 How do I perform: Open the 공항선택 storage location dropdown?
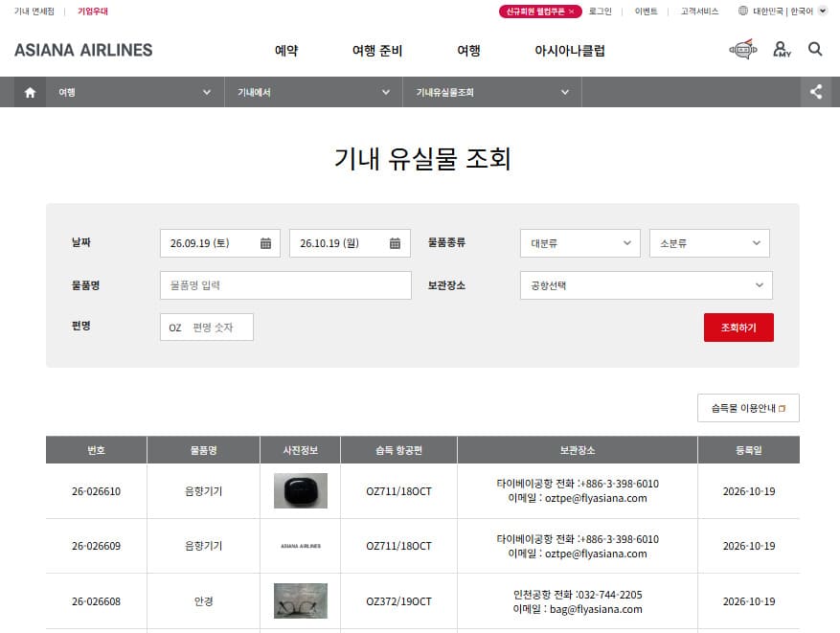pyautogui.click(x=647, y=285)
